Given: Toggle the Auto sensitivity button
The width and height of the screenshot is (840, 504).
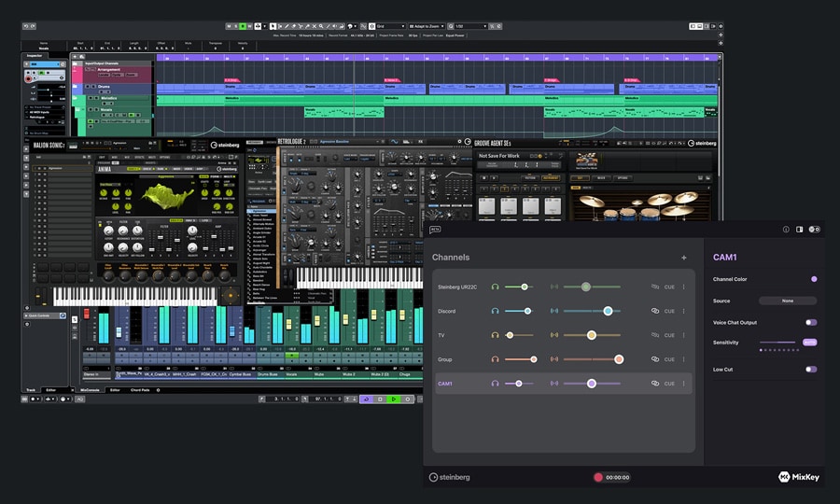Looking at the screenshot, I should coord(809,343).
